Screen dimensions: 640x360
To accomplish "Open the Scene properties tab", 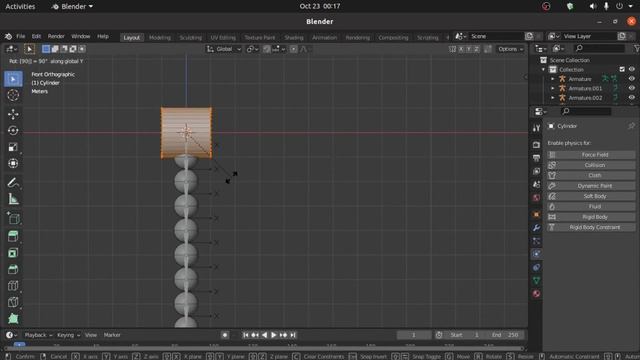I will point(536,184).
